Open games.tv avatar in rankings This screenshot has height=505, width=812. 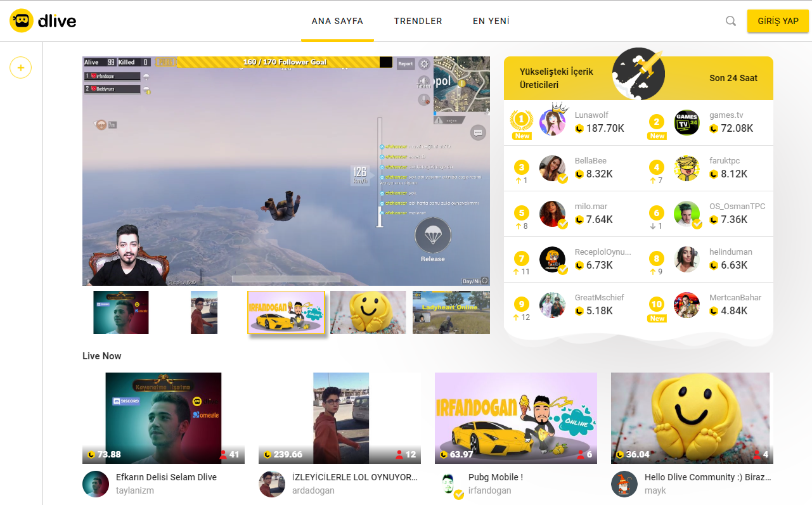click(686, 122)
